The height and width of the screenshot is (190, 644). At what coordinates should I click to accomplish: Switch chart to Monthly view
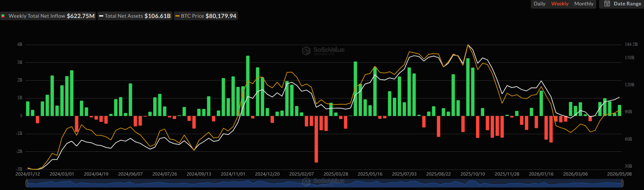(x=584, y=4)
